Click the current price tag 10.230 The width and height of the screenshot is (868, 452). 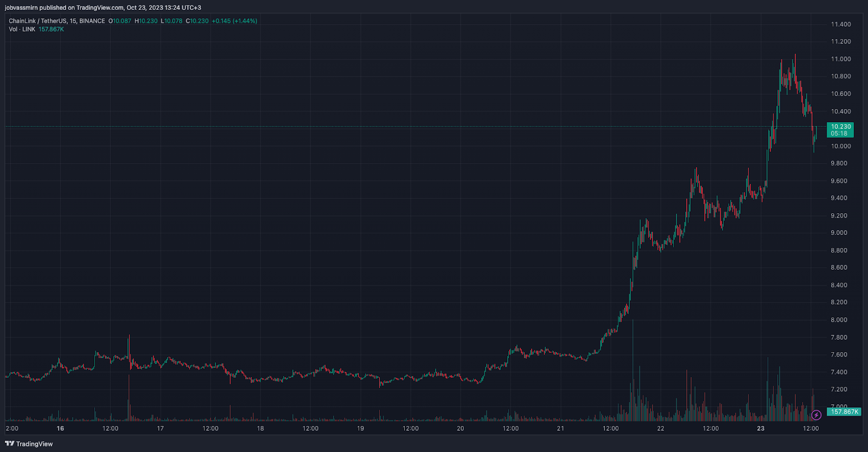(841, 126)
